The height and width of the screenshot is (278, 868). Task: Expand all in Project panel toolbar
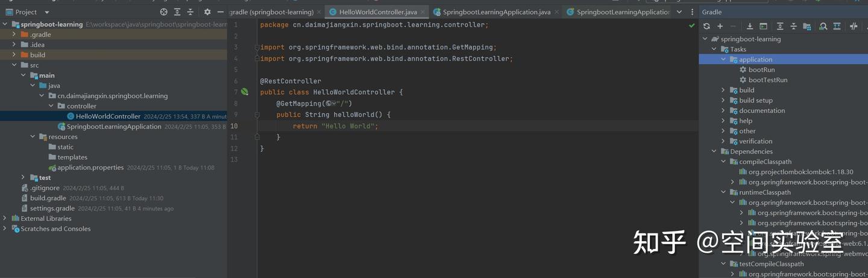(177, 12)
